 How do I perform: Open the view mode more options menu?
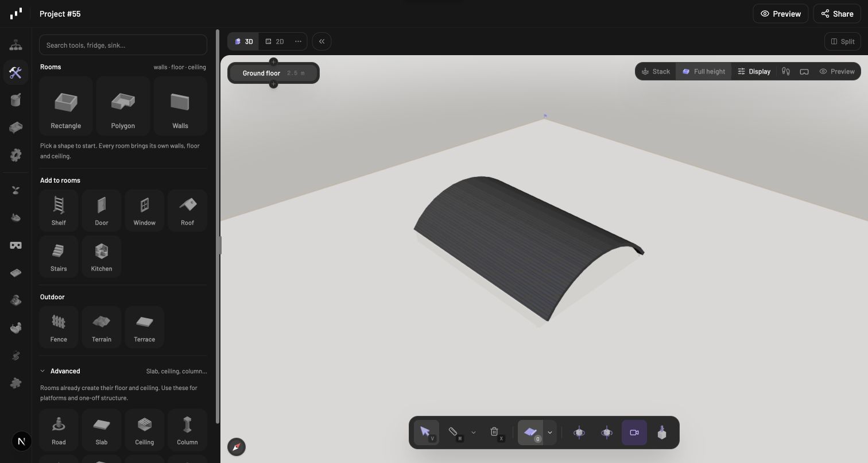point(298,41)
